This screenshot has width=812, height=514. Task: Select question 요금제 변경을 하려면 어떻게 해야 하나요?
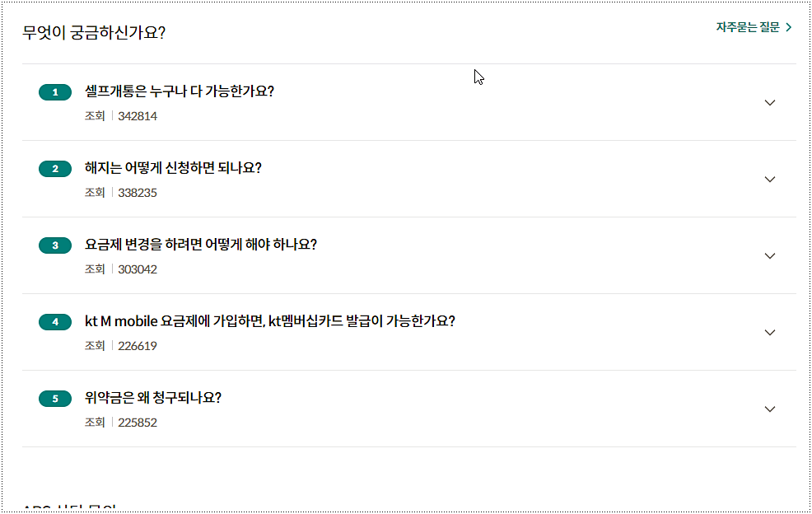click(x=201, y=245)
